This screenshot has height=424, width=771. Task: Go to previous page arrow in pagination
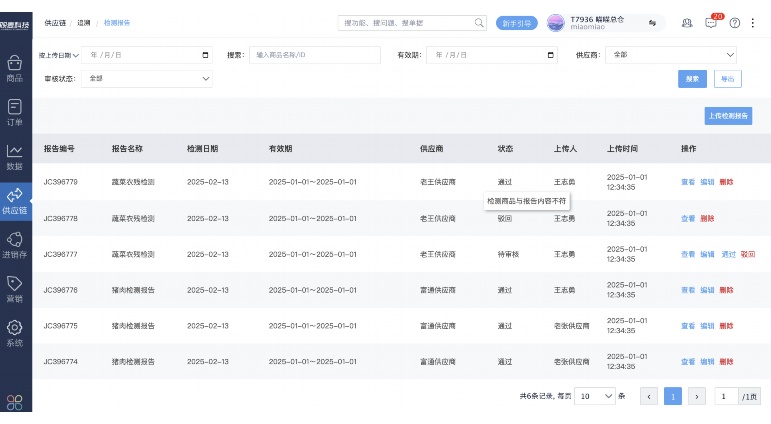pyautogui.click(x=649, y=396)
